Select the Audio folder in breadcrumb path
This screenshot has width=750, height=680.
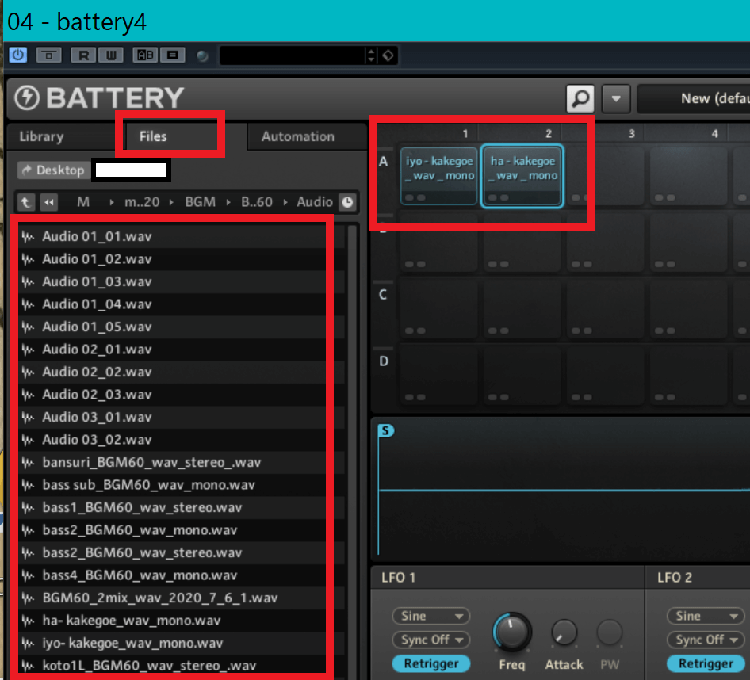[x=314, y=202]
